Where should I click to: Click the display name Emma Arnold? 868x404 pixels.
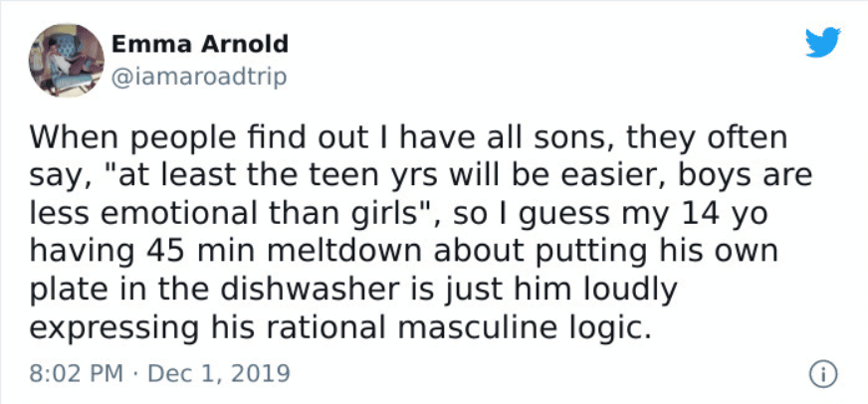click(200, 44)
